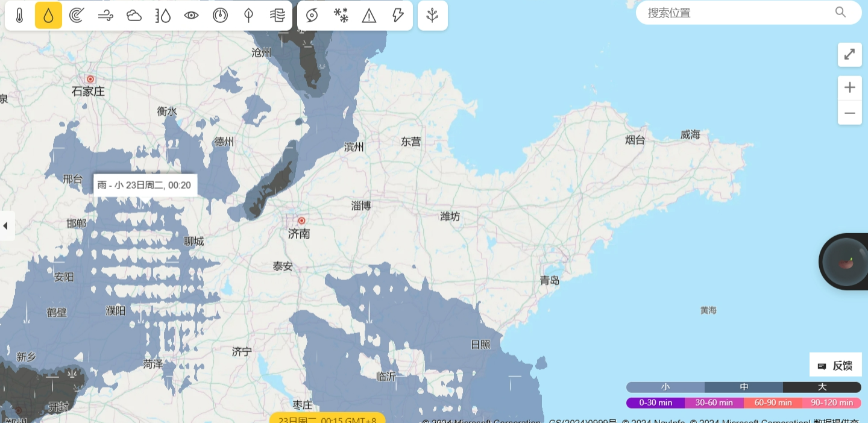This screenshot has width=868, height=423.
Task: Show the wind map layer
Action: point(105,16)
